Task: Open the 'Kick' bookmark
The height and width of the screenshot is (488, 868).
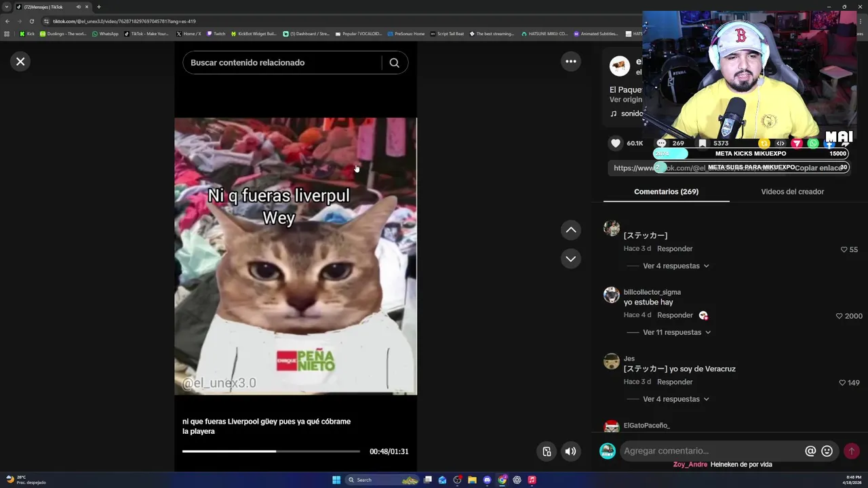Action: [26, 34]
